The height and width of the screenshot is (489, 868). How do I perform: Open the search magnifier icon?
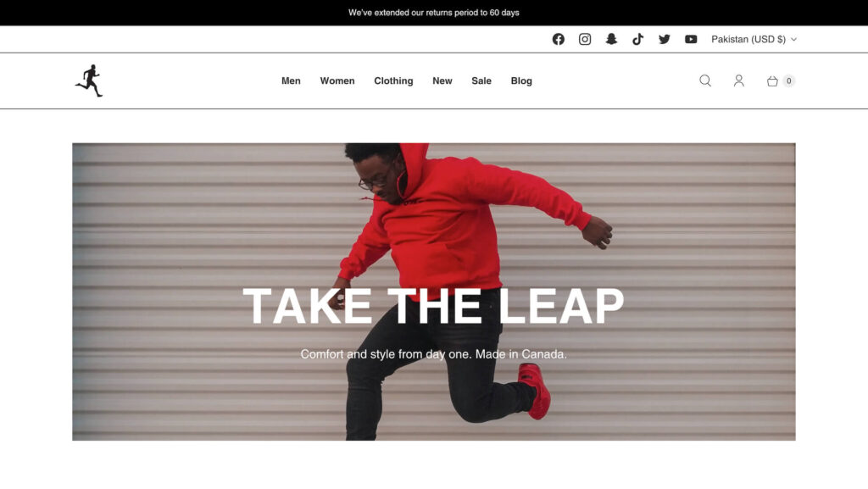(x=704, y=81)
